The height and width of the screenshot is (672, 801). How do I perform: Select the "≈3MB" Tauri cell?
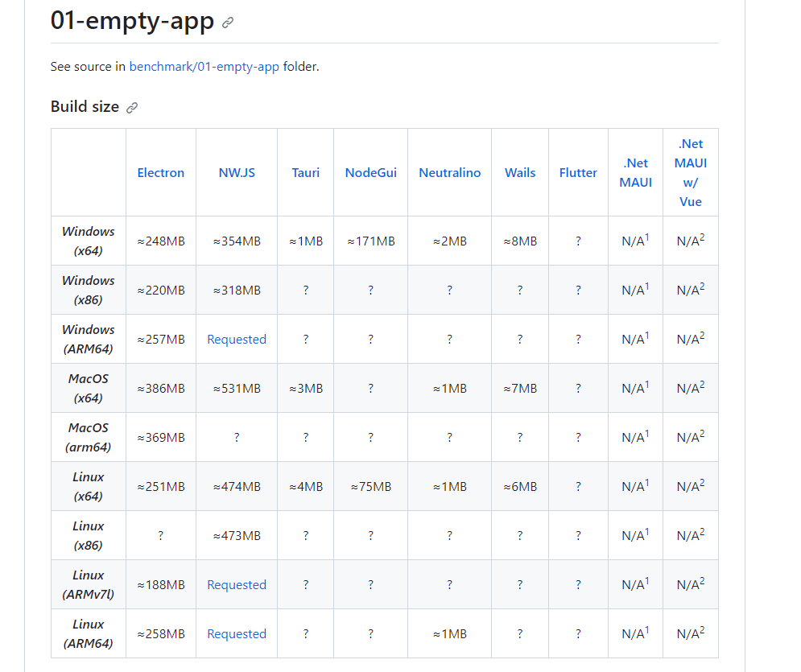305,389
